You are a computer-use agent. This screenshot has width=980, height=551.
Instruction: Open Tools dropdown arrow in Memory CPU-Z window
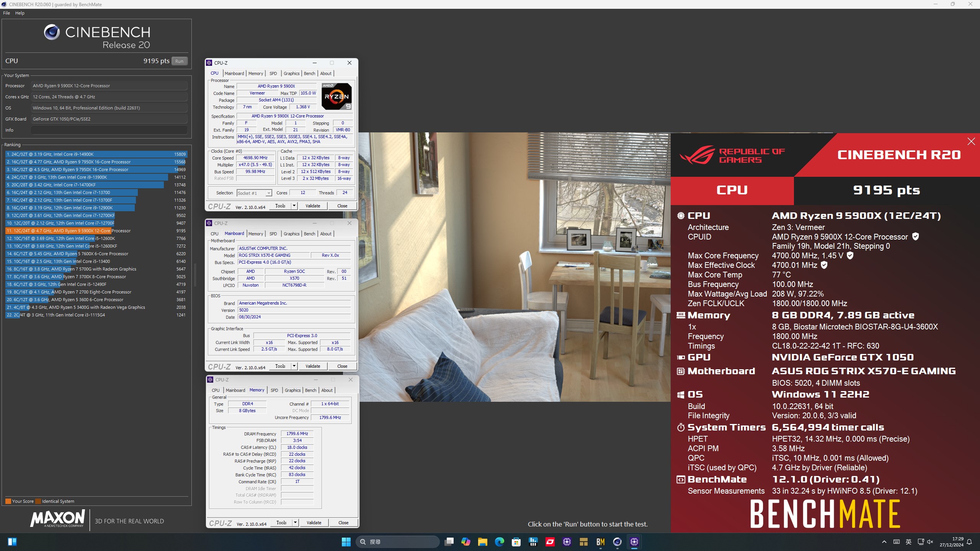[295, 523]
